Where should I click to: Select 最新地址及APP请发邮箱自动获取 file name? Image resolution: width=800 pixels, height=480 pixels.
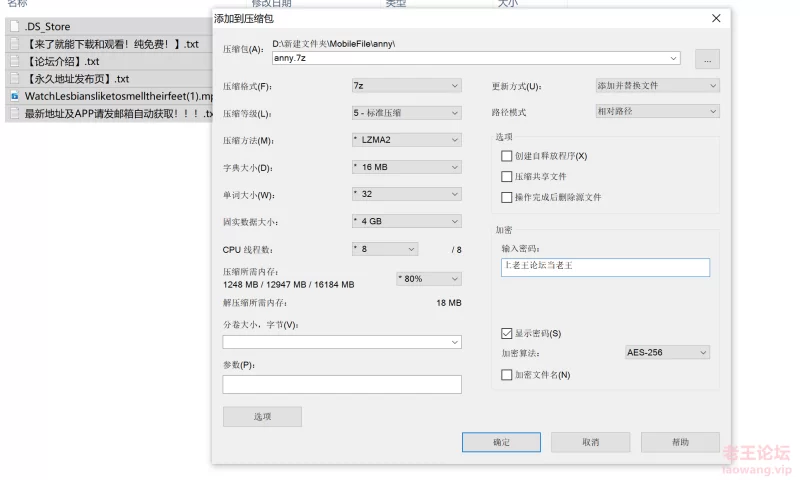point(118,113)
